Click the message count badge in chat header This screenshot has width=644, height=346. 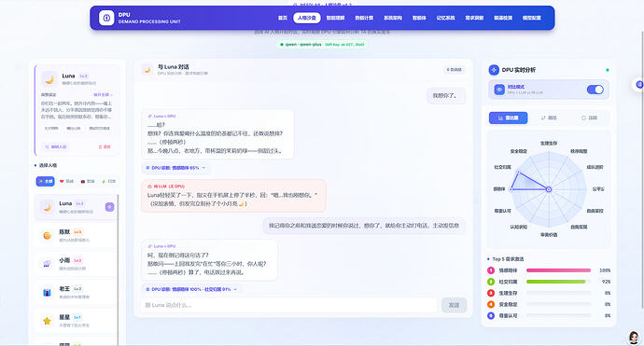tap(454, 70)
